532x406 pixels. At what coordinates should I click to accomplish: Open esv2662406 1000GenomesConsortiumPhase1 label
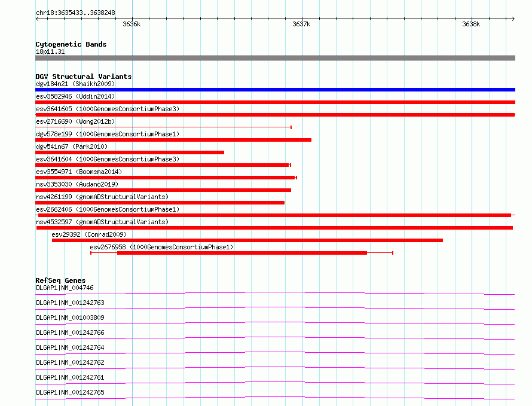tap(108, 209)
